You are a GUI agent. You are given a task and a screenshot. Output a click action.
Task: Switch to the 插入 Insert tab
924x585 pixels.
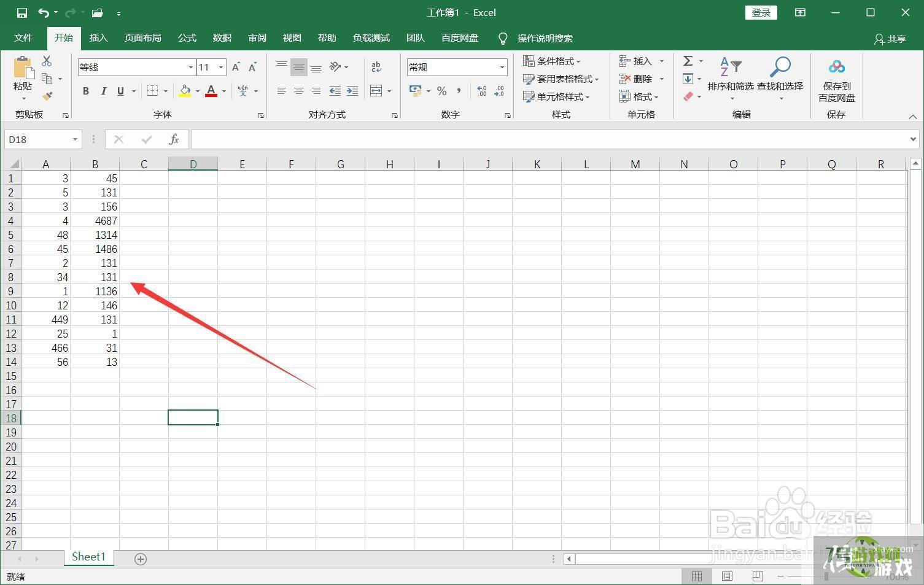click(98, 38)
